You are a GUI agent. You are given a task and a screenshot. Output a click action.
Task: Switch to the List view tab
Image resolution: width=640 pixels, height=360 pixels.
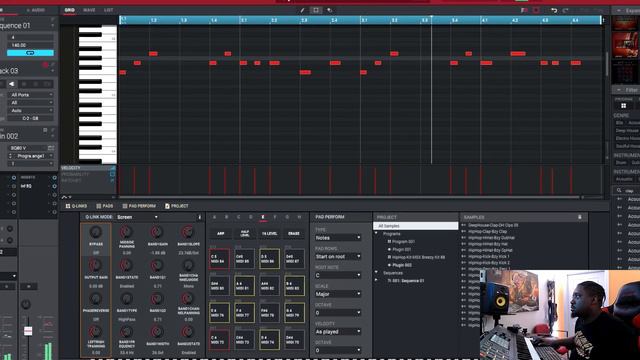pos(108,10)
